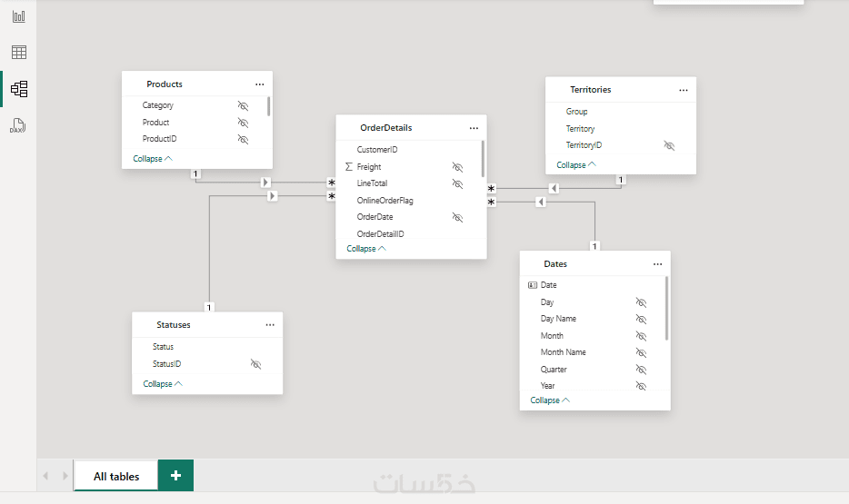849x504 pixels.
Task: Click Territories table ellipsis menu
Action: [x=684, y=90]
